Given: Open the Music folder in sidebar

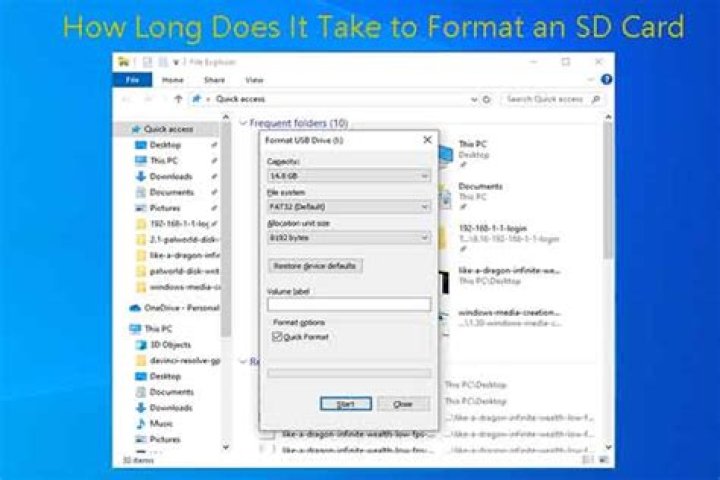Looking at the screenshot, I should coord(141,423).
